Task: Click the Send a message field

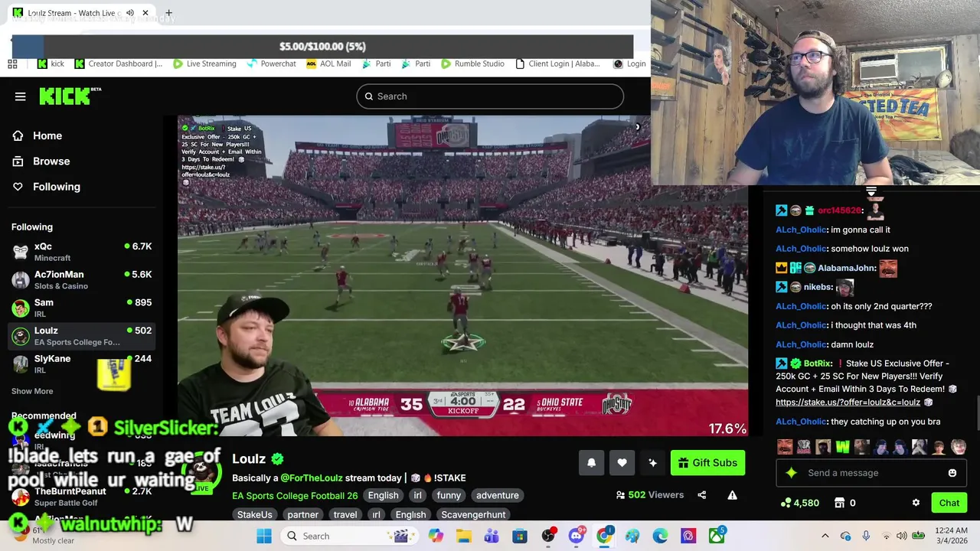Action: [x=873, y=473]
